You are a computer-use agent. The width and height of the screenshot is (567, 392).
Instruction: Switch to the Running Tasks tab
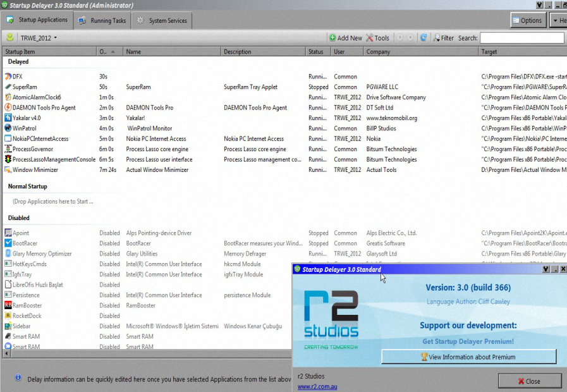[102, 21]
